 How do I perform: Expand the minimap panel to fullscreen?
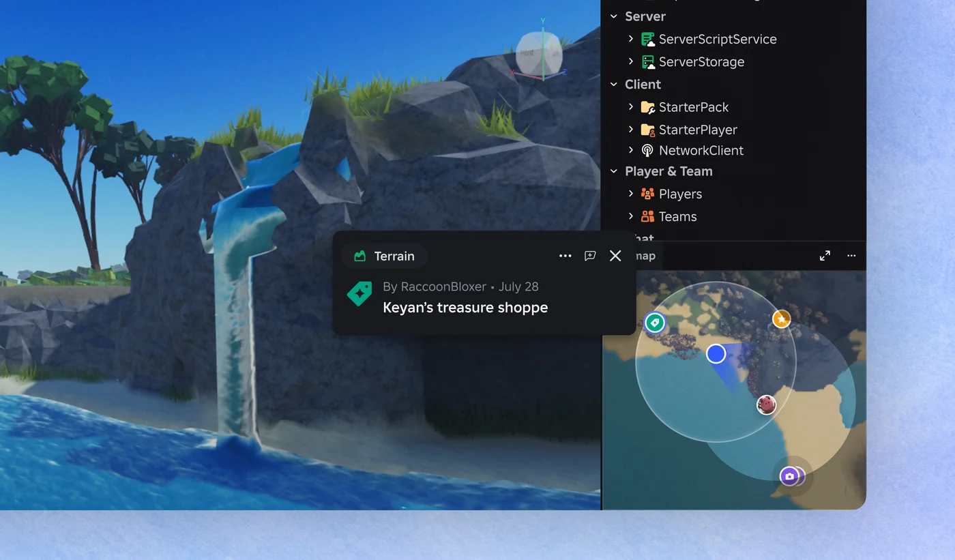pyautogui.click(x=825, y=256)
